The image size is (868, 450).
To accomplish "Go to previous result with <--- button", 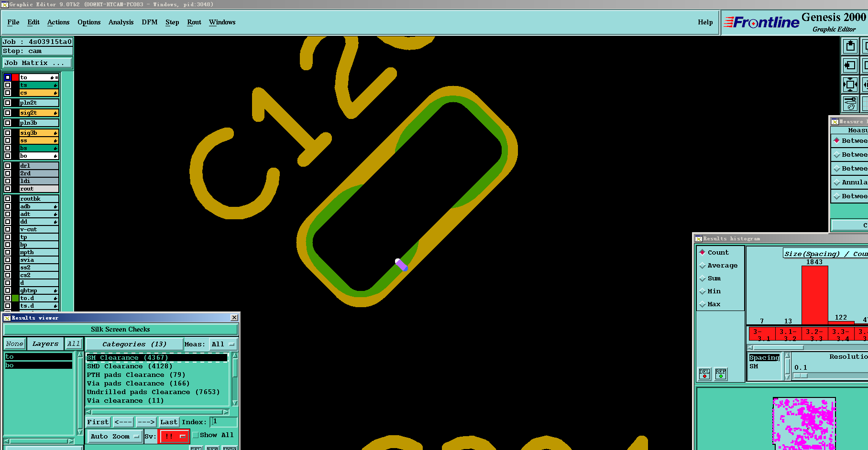I will coord(123,422).
